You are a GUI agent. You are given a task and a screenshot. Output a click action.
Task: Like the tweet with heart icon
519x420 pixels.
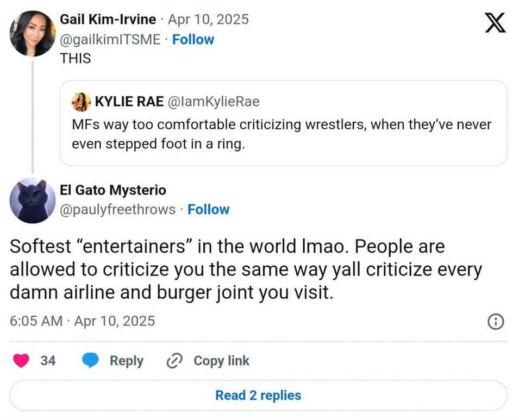click(x=21, y=361)
